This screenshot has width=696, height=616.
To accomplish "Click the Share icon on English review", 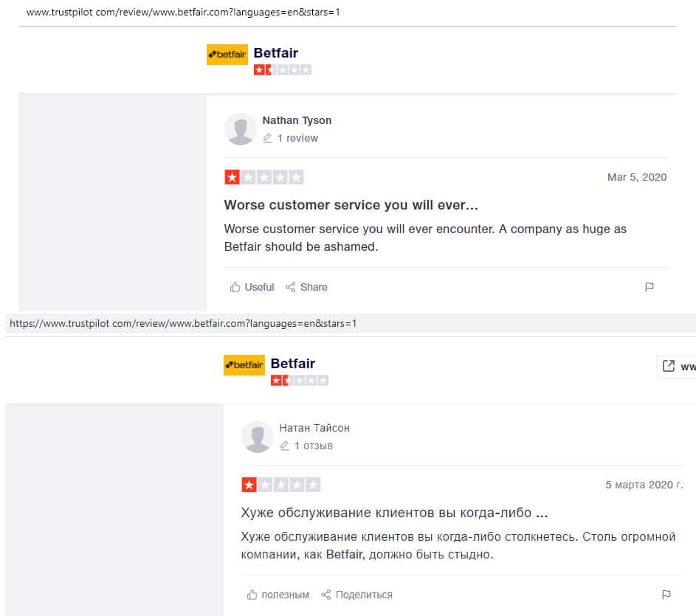I will pyautogui.click(x=290, y=287).
